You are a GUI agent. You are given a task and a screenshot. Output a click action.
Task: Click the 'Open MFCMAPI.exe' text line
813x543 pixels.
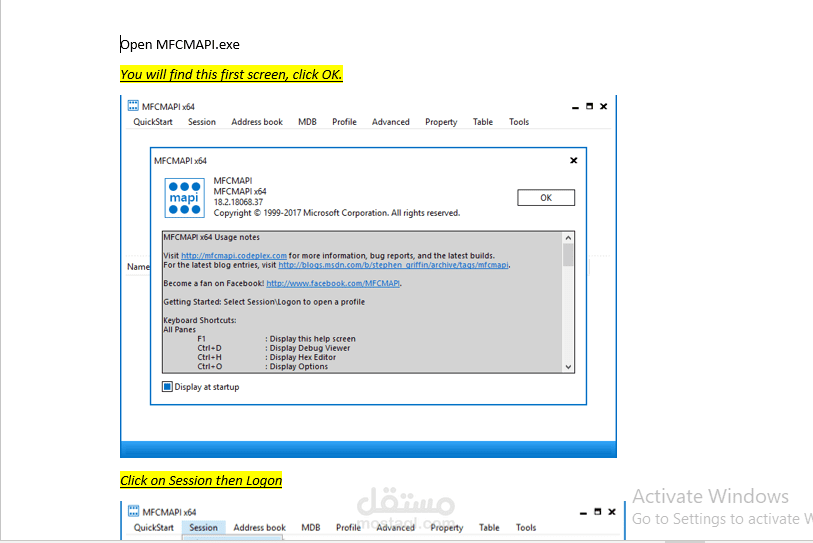coord(180,45)
